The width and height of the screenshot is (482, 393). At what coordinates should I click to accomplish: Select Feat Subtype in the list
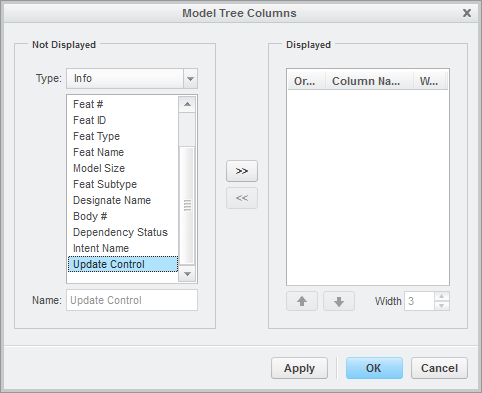[x=123, y=184]
